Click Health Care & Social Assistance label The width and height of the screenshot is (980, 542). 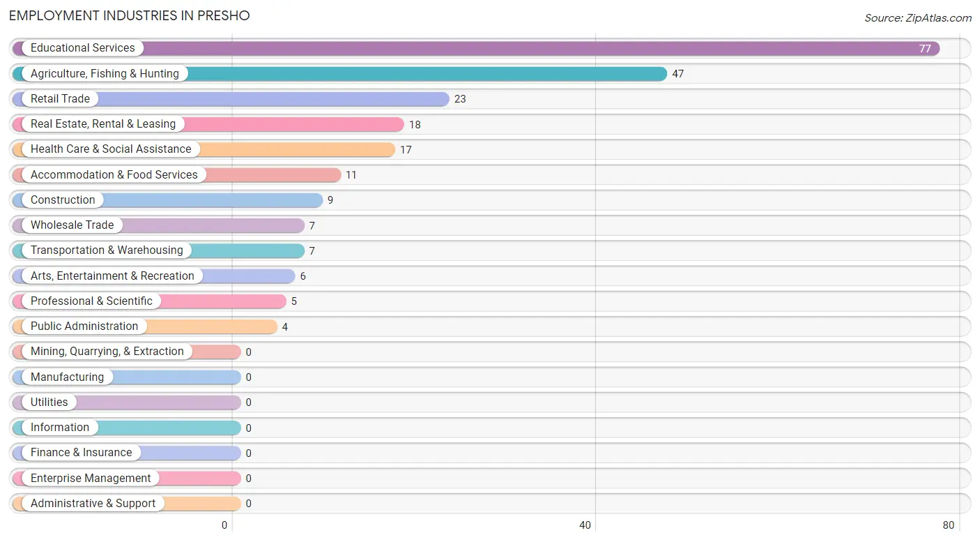click(111, 149)
